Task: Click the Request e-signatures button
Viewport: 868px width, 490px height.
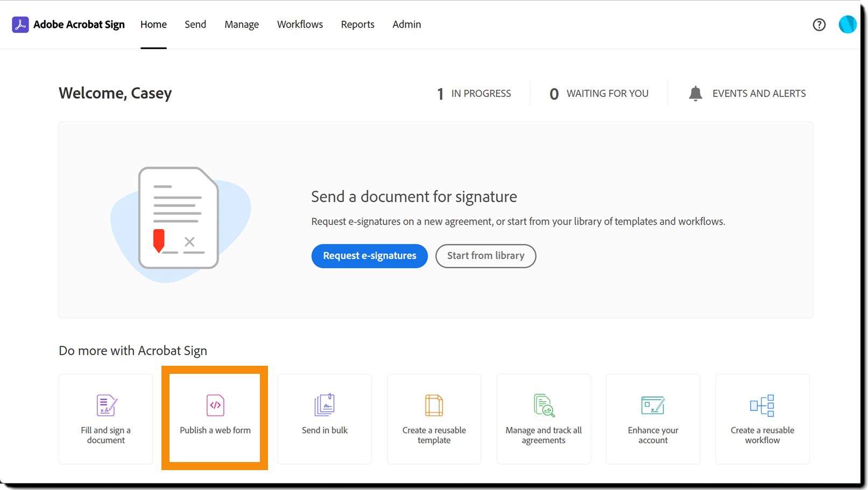Action: tap(370, 256)
